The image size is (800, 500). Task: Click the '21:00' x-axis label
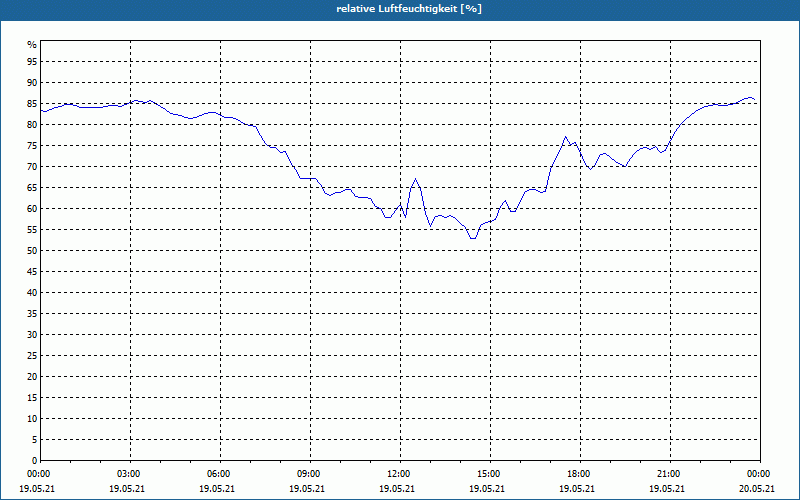tap(670, 474)
